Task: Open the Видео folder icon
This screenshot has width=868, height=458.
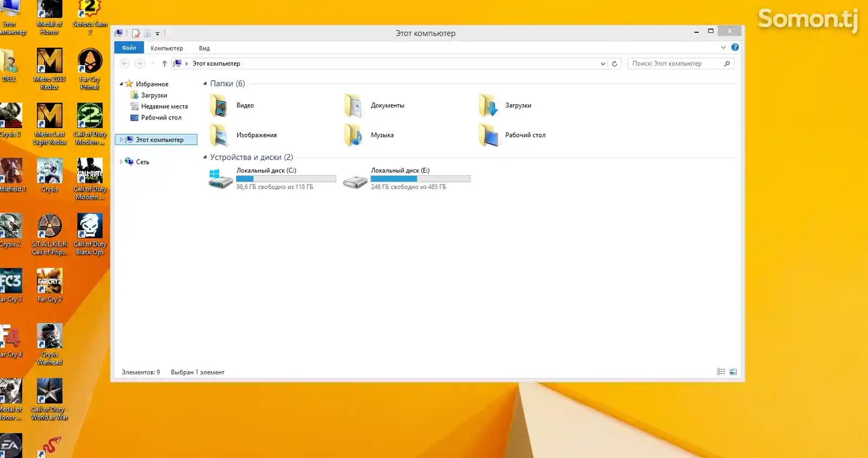Action: click(219, 105)
